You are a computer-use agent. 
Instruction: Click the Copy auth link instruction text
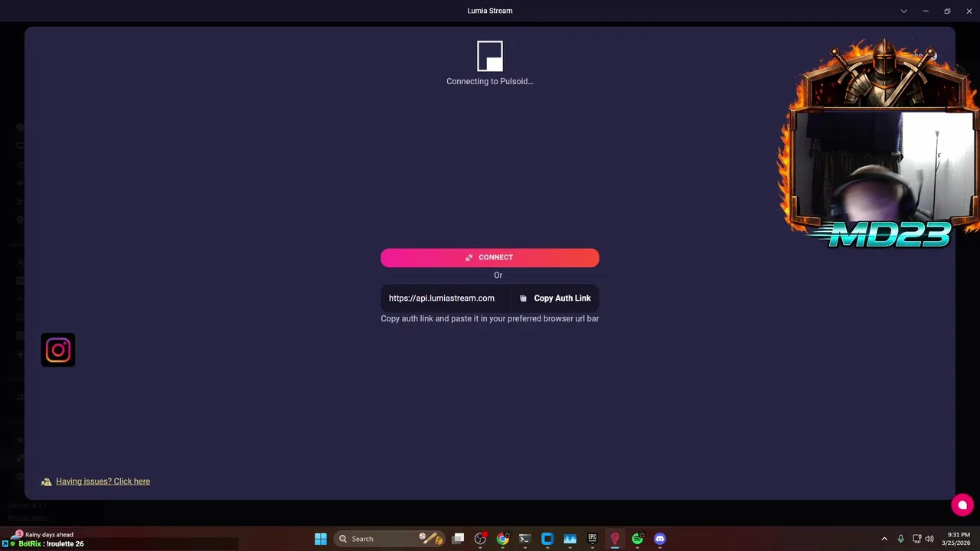(x=490, y=318)
